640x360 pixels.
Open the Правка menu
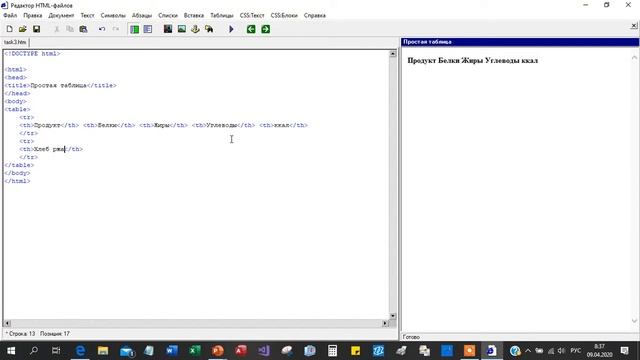coord(33,15)
